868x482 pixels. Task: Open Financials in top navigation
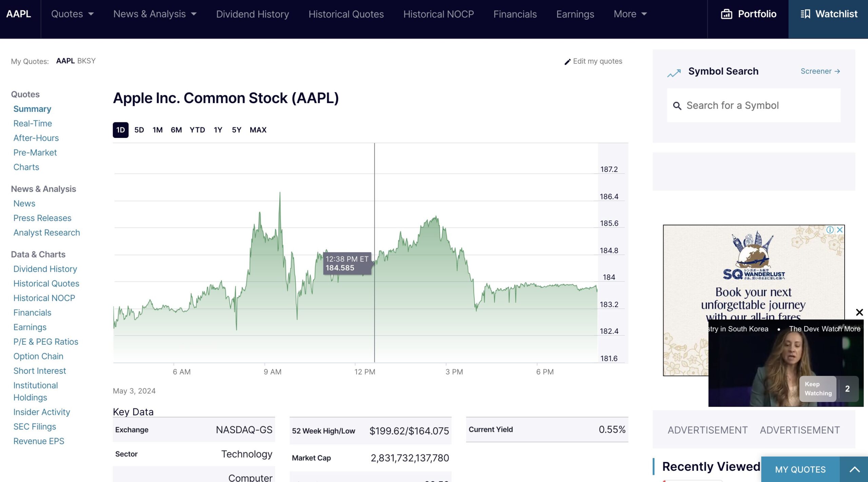[x=515, y=14]
